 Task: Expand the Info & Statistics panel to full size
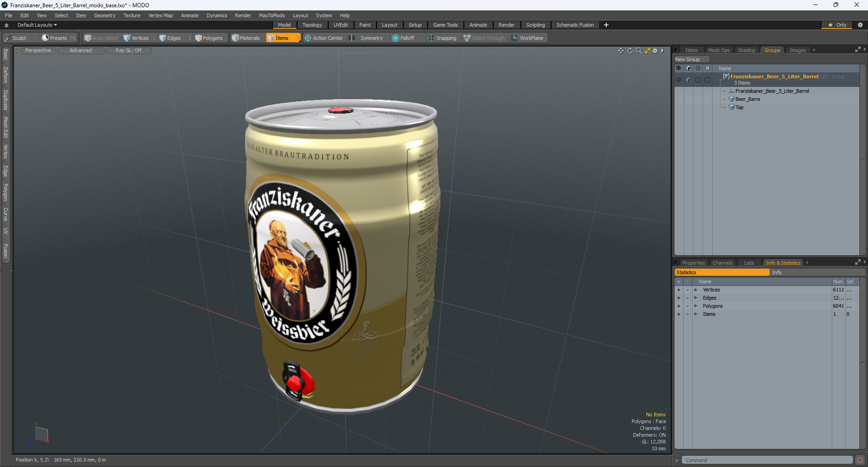[858, 262]
